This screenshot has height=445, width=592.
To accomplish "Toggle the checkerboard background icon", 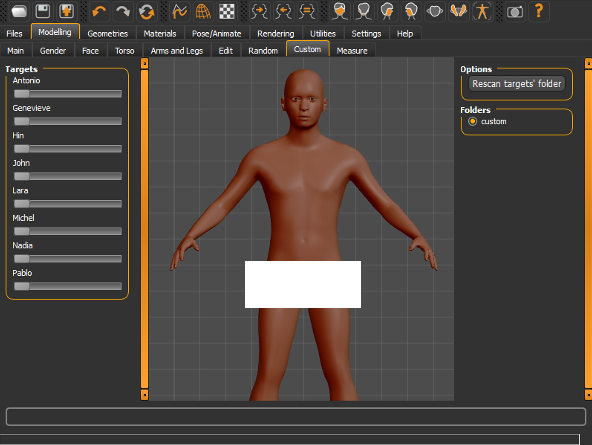I will (227, 11).
